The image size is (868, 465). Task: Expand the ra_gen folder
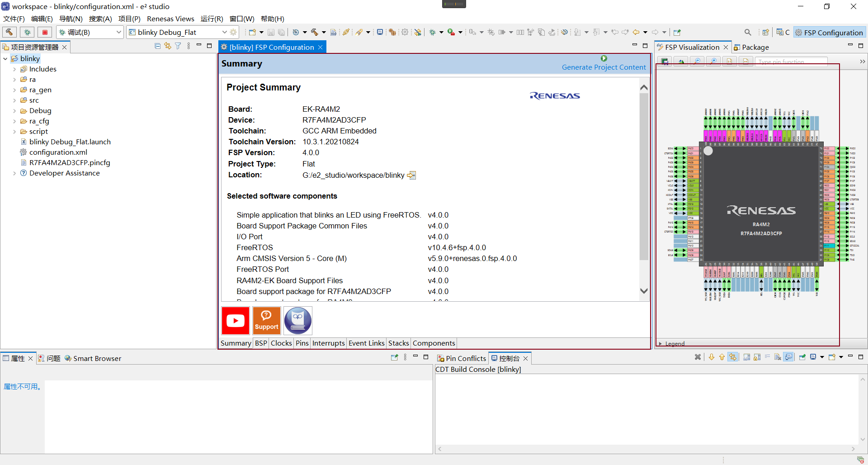coord(14,90)
